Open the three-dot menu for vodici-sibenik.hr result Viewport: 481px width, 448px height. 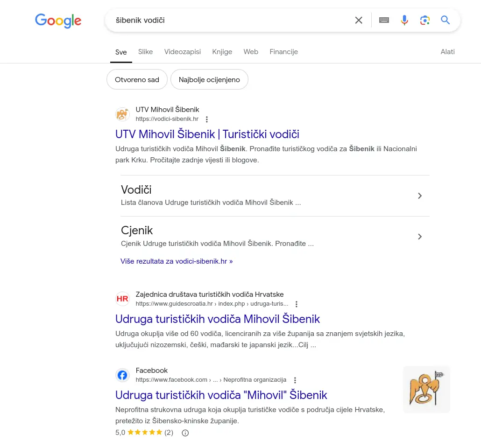click(207, 119)
